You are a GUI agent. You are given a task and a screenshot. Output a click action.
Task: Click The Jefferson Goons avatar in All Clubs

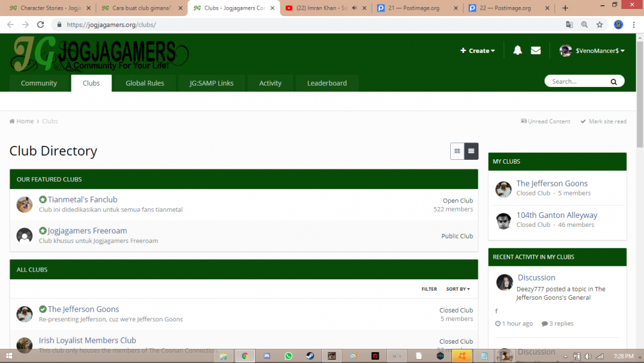click(24, 314)
